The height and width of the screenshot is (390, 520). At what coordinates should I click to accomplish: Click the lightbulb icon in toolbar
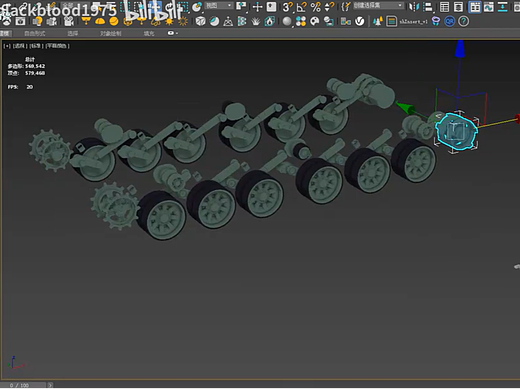pyautogui.click(x=37, y=21)
